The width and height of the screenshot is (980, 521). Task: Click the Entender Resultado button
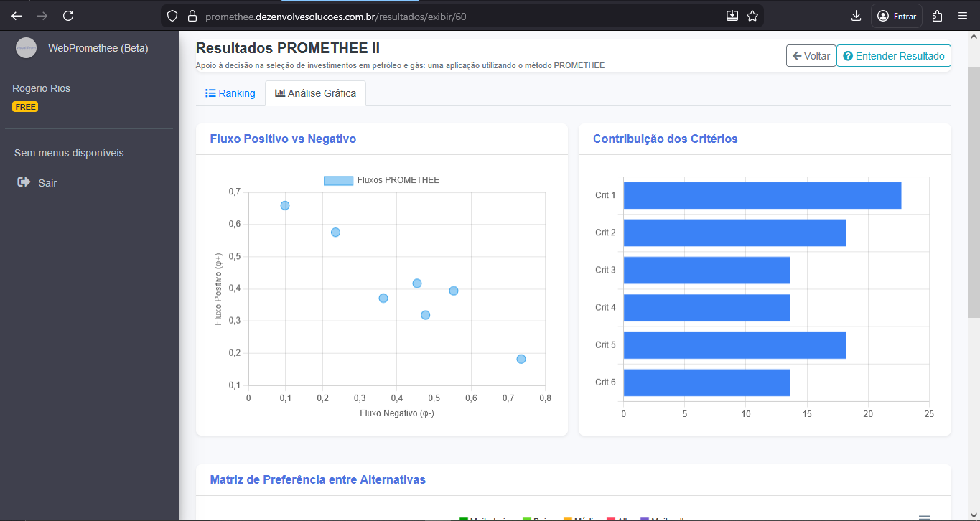pyautogui.click(x=893, y=56)
